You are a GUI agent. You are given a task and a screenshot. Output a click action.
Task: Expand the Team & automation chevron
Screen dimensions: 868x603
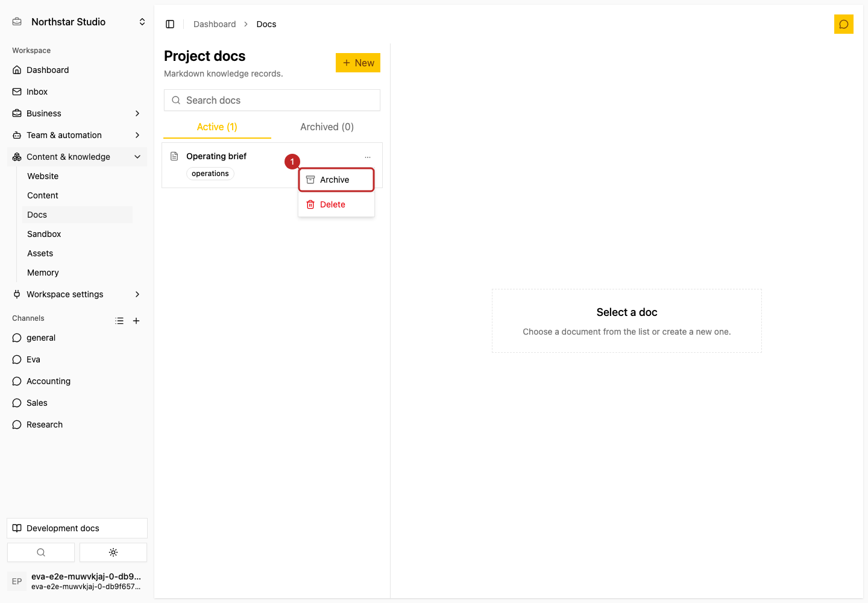(x=137, y=135)
